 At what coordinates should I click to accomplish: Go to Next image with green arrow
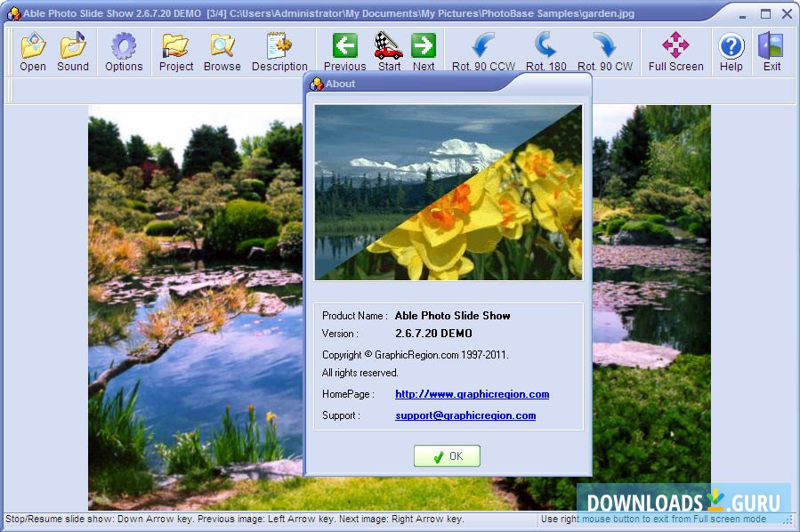(x=424, y=52)
